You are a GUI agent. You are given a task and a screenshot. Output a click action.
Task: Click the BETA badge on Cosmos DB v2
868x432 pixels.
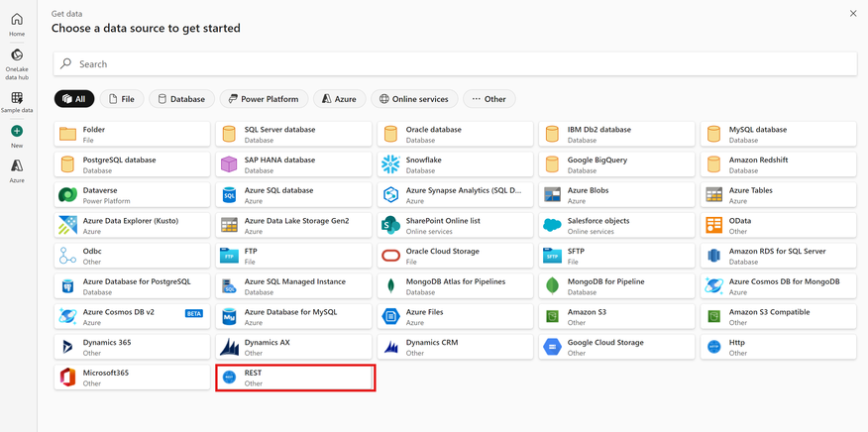pos(194,313)
